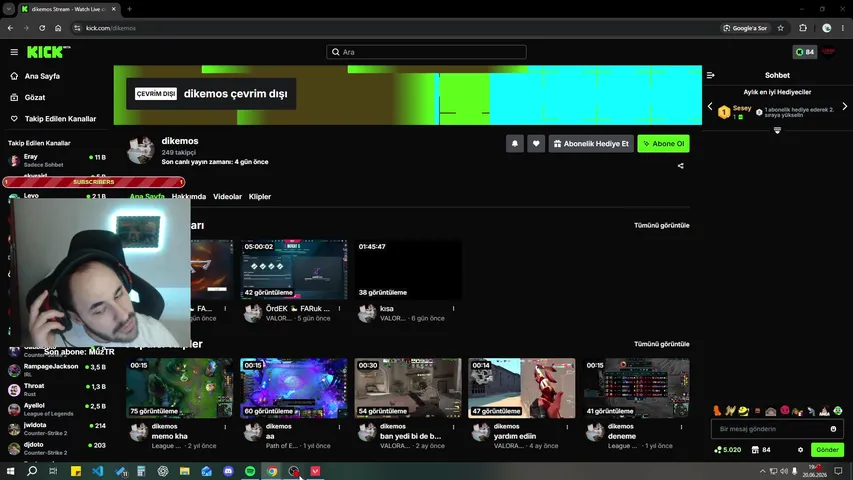Focus the Ara search field
The image size is (853, 480).
point(426,52)
